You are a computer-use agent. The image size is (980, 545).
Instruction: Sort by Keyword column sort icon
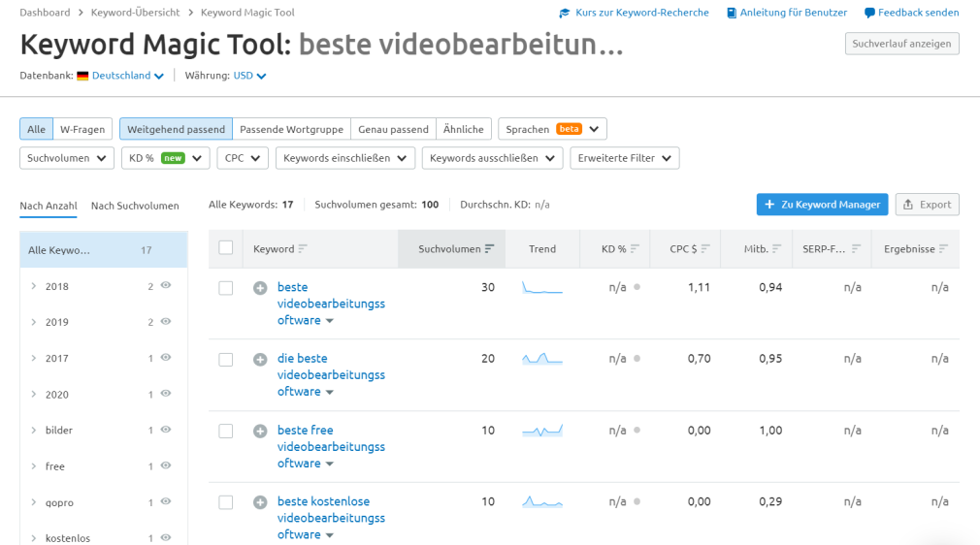[x=303, y=249]
